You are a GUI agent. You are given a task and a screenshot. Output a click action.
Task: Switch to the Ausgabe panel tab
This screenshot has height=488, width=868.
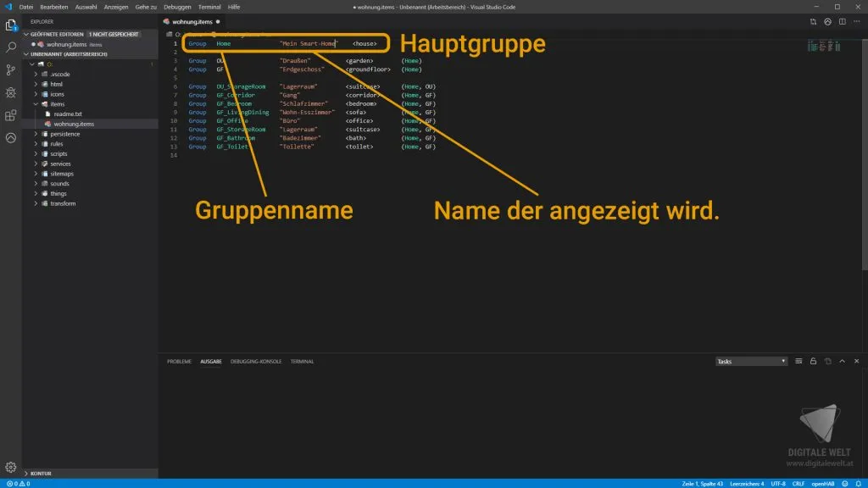[x=211, y=361]
